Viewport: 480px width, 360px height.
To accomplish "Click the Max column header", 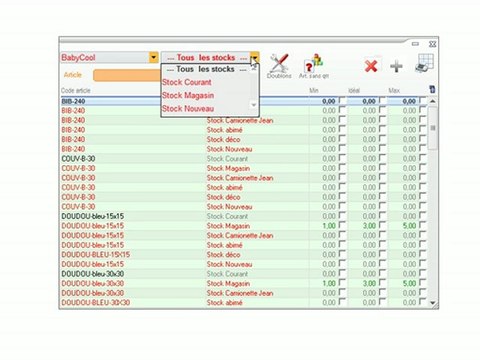I will (x=394, y=90).
